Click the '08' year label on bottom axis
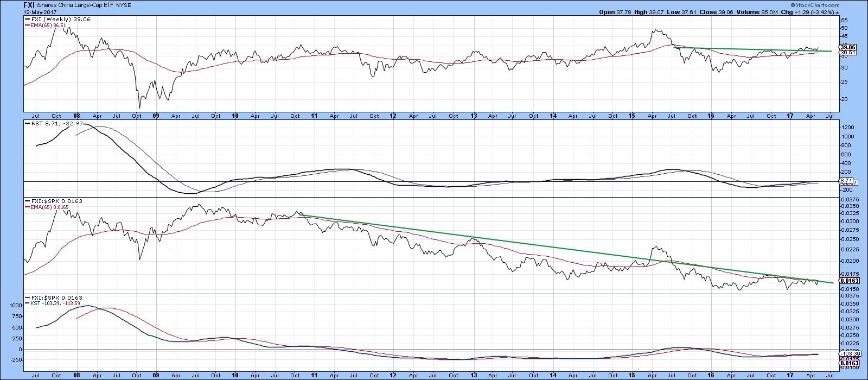The image size is (868, 380). click(76, 375)
